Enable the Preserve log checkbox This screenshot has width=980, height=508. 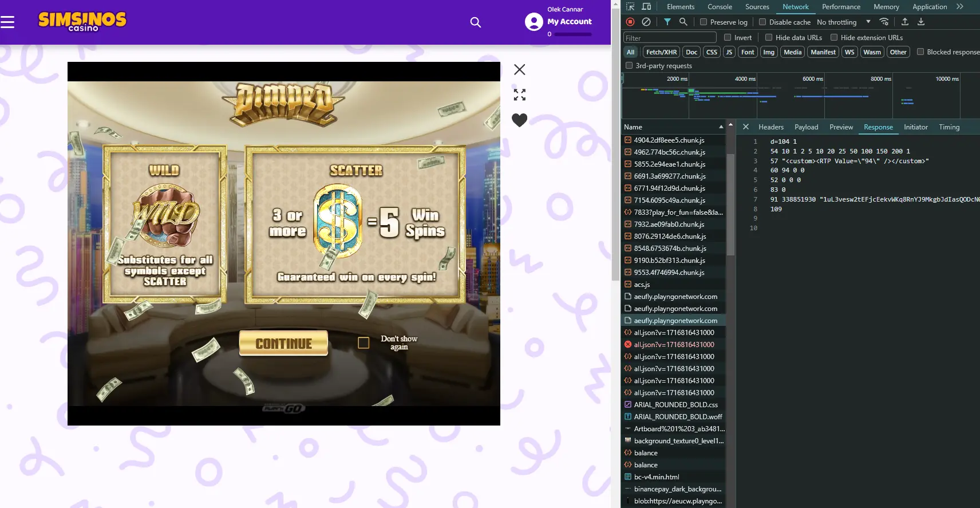tap(704, 22)
